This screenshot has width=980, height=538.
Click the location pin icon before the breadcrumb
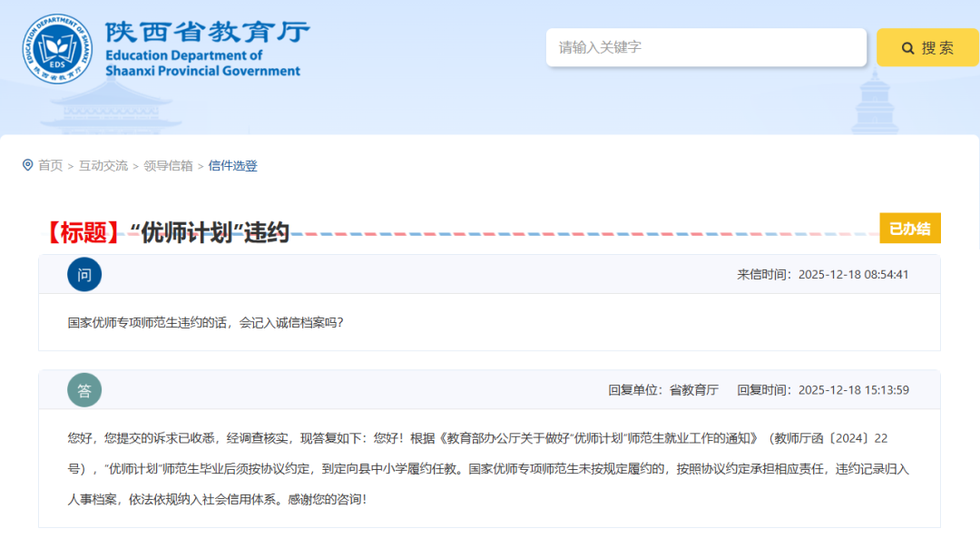tap(28, 165)
